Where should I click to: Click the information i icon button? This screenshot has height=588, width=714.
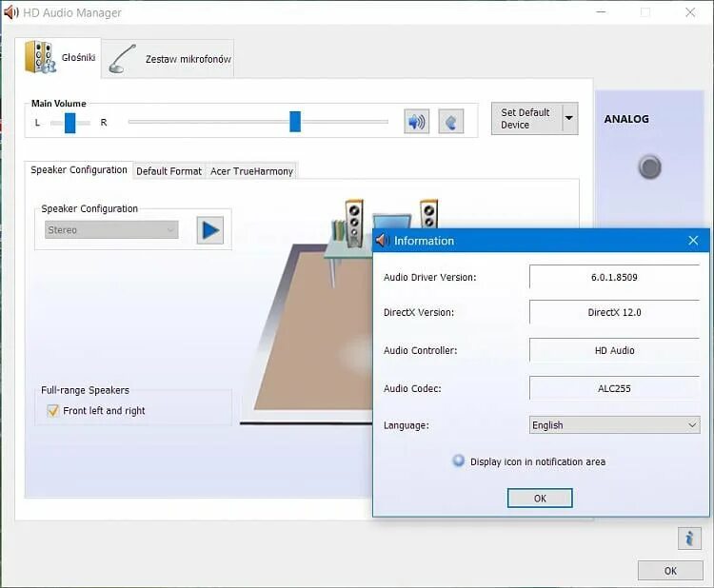(689, 539)
